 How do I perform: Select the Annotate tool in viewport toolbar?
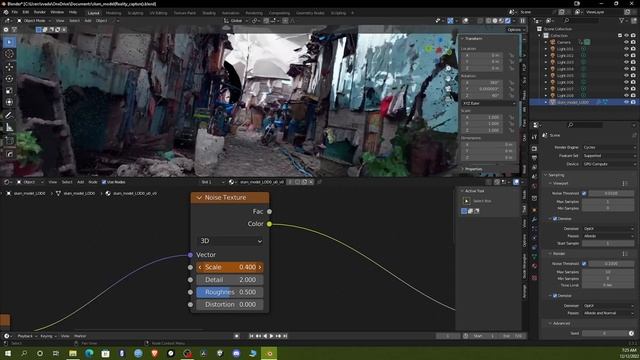click(x=9, y=116)
